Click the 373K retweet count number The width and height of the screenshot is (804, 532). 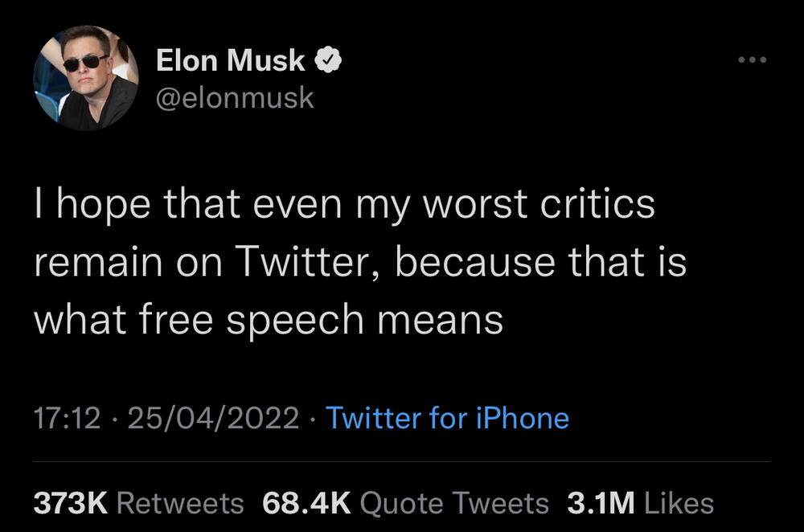click(70, 504)
